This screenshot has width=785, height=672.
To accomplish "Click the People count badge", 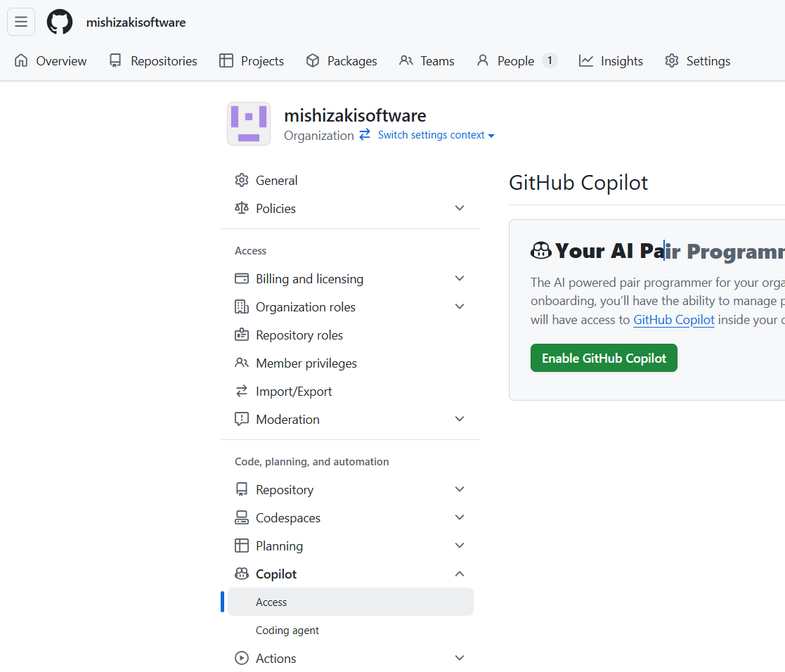I will 550,60.
